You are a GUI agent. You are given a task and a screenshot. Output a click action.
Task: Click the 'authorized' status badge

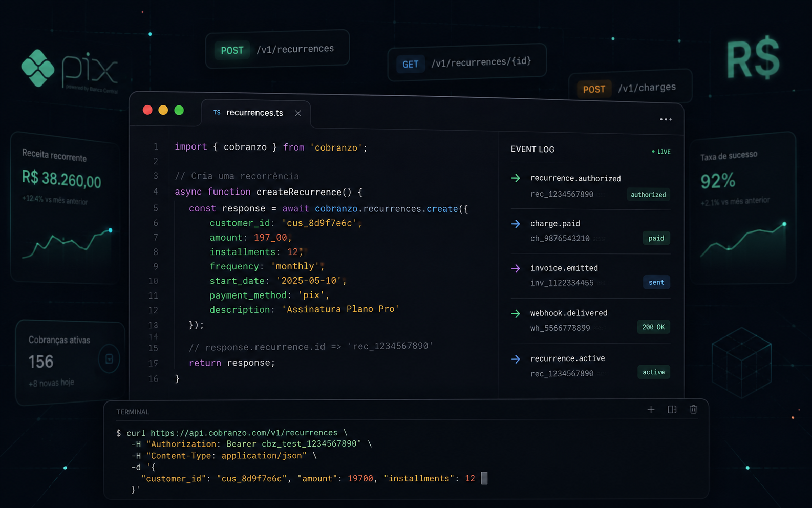(x=648, y=195)
